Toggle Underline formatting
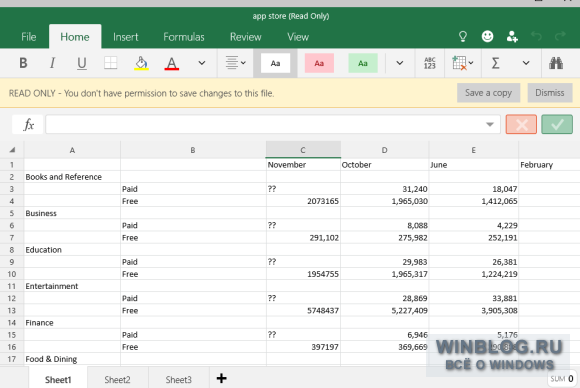580x388 pixels. click(x=81, y=63)
